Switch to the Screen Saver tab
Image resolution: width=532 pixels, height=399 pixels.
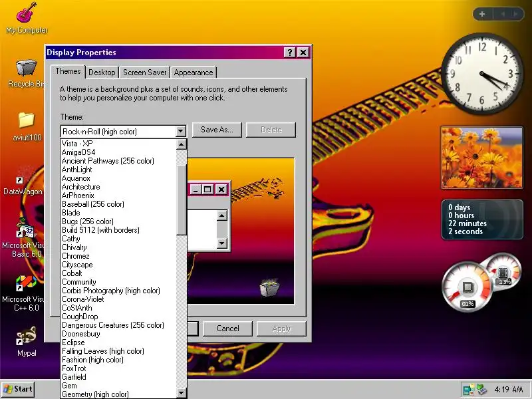[x=145, y=72]
